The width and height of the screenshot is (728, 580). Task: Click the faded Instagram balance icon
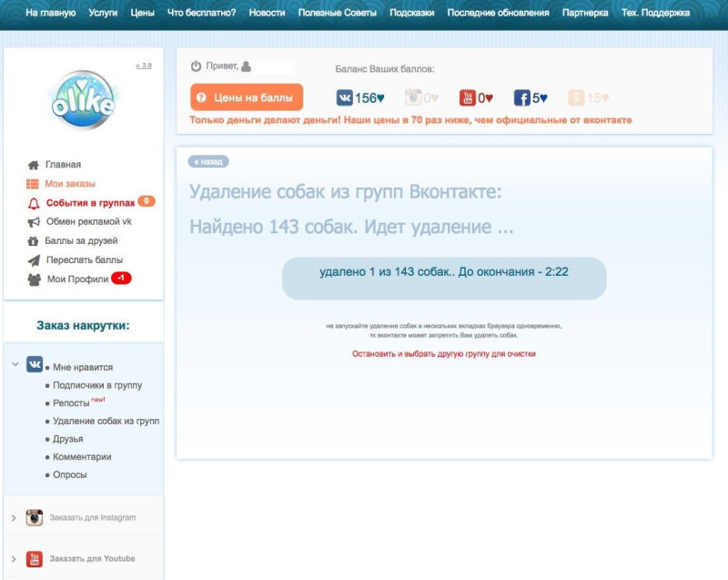click(x=413, y=98)
